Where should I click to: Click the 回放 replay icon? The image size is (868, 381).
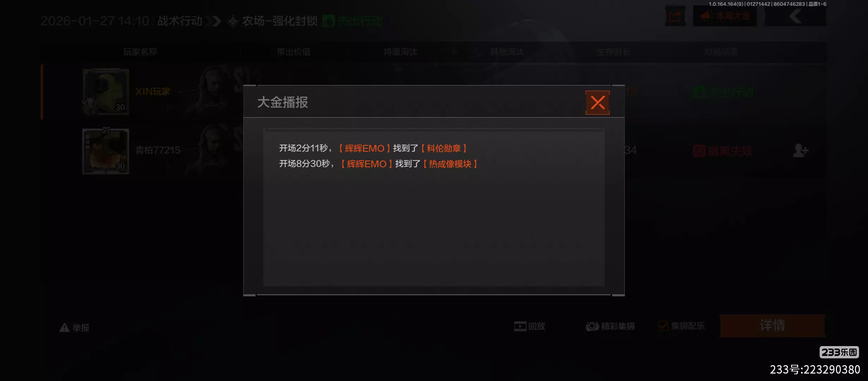pyautogui.click(x=520, y=326)
